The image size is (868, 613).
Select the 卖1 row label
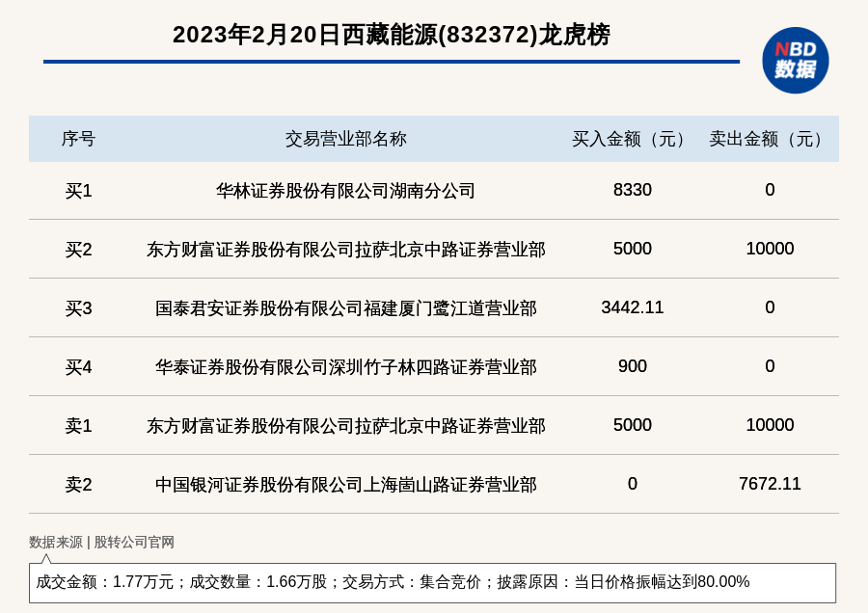coord(78,425)
